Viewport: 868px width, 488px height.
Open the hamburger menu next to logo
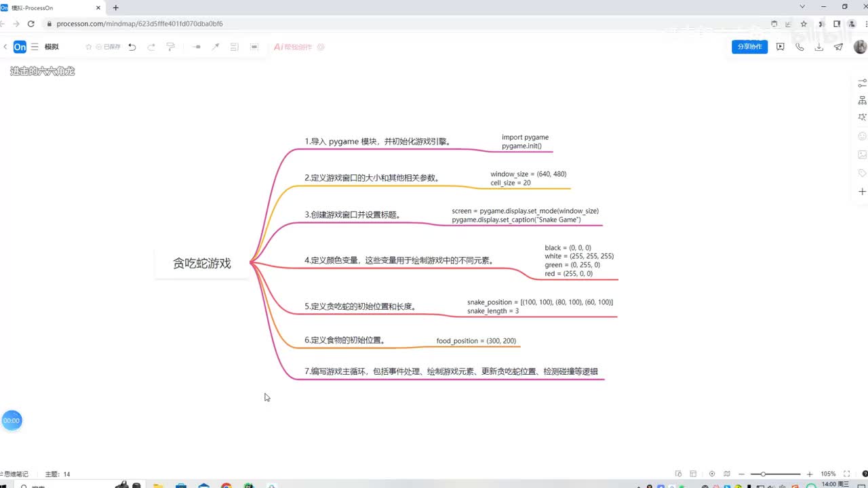point(35,47)
